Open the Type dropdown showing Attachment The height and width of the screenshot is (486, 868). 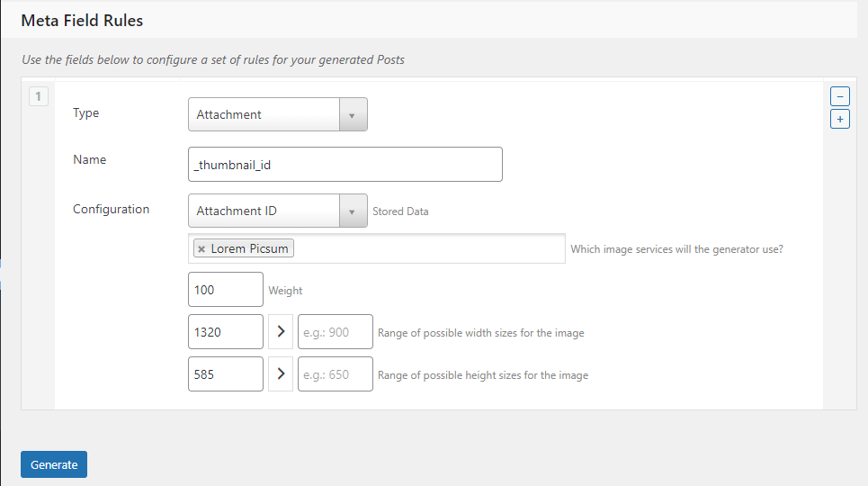[277, 115]
